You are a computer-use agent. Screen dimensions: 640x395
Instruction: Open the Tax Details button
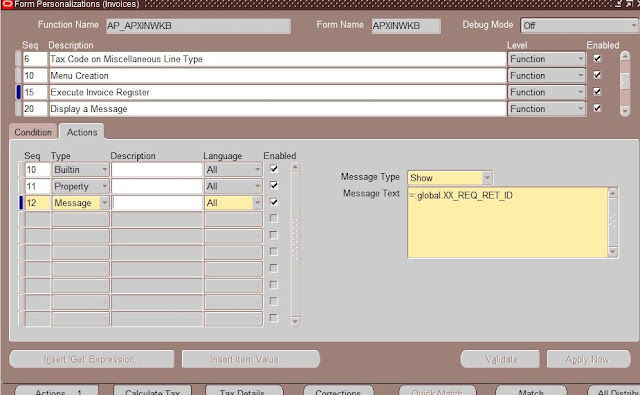pyautogui.click(x=244, y=391)
